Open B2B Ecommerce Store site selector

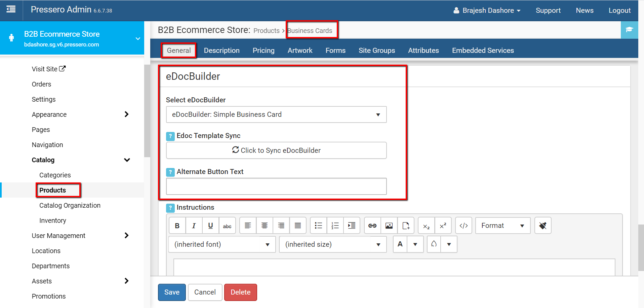(x=72, y=38)
